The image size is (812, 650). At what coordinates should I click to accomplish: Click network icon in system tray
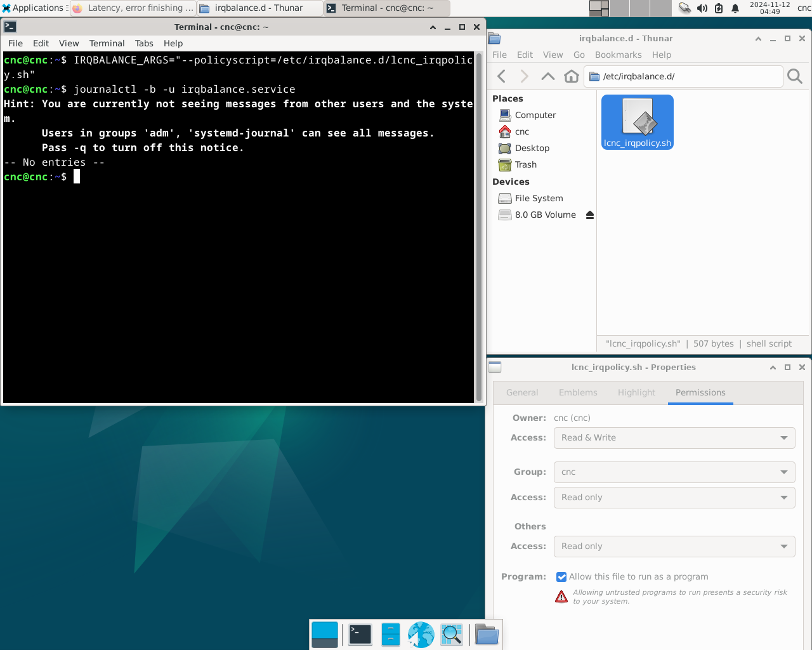[x=684, y=8]
